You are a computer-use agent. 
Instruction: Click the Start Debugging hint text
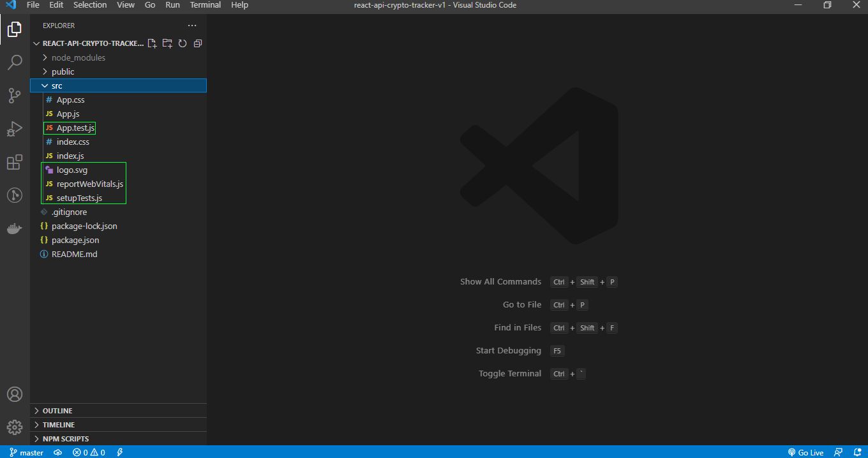tap(509, 350)
